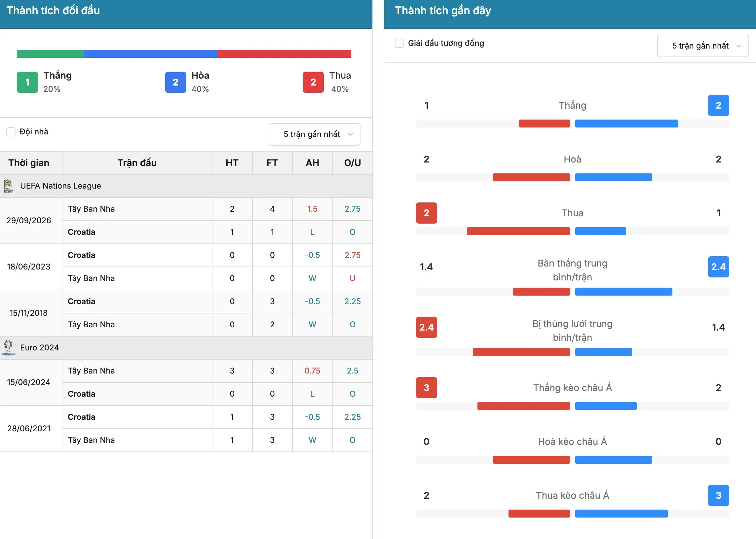
Task: Click the red U result in O/U column
Action: pyautogui.click(x=353, y=278)
